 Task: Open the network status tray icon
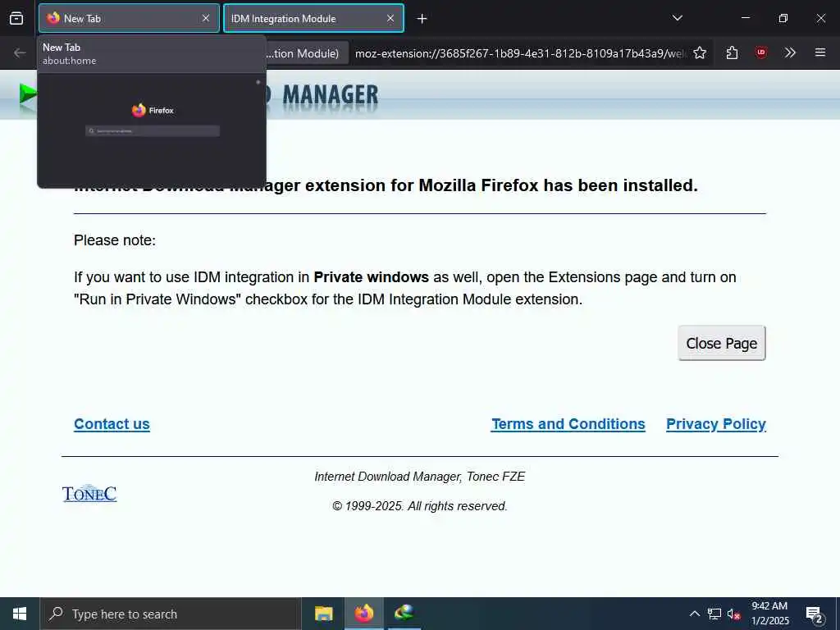coord(714,614)
